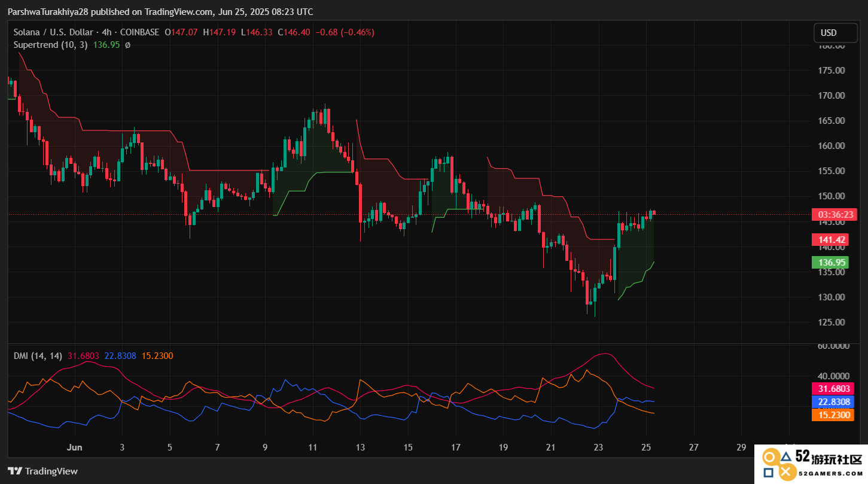Screen dimensions: 868x484
Task: Click the date 25 on the time axis
Action: tap(646, 448)
